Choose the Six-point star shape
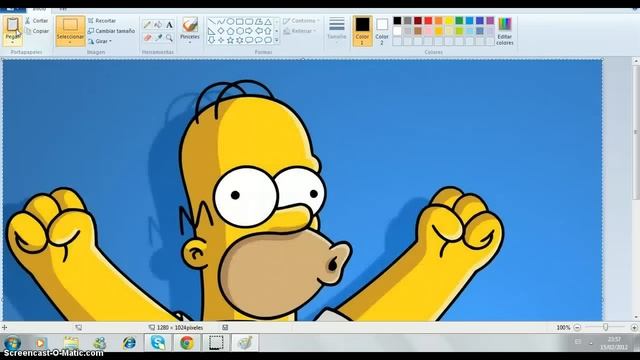640x360 pixels. 240,40
